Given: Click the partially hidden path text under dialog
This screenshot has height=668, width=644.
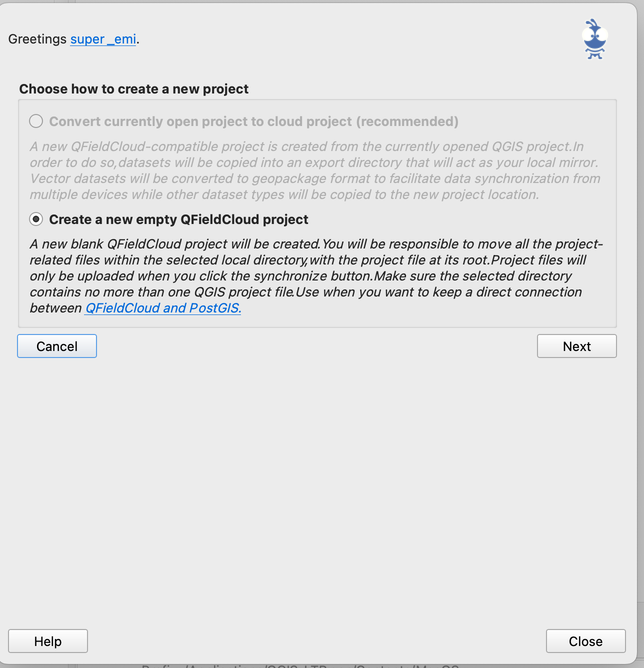Looking at the screenshot, I should pos(300,666).
